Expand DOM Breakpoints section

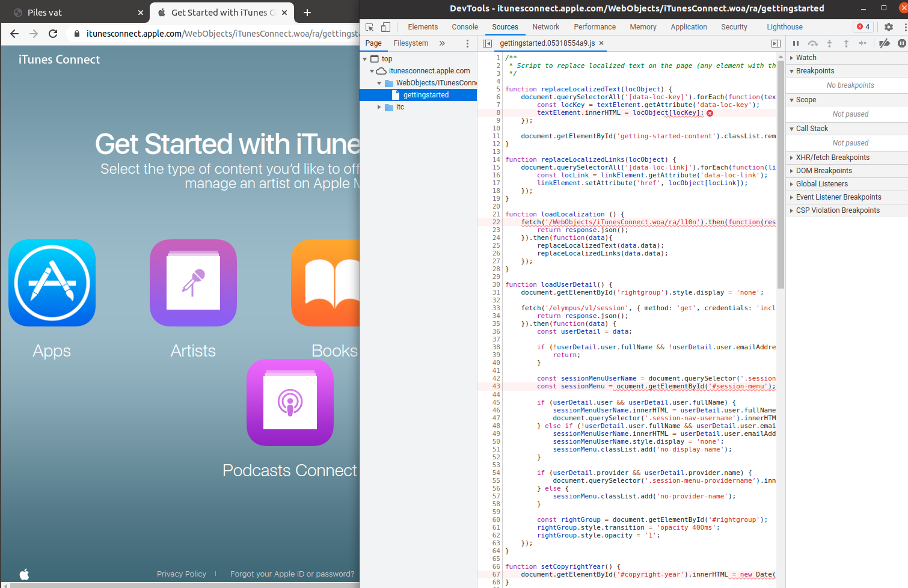847,171
